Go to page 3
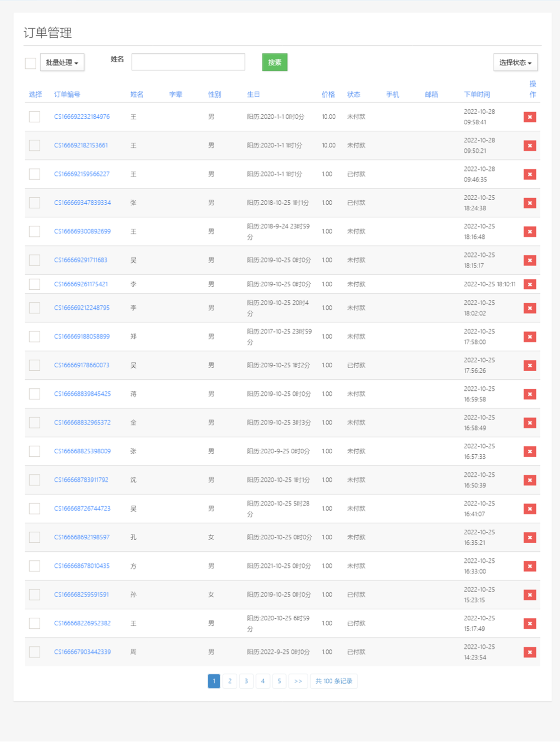Screen dimensions: 560x742 coord(246,681)
